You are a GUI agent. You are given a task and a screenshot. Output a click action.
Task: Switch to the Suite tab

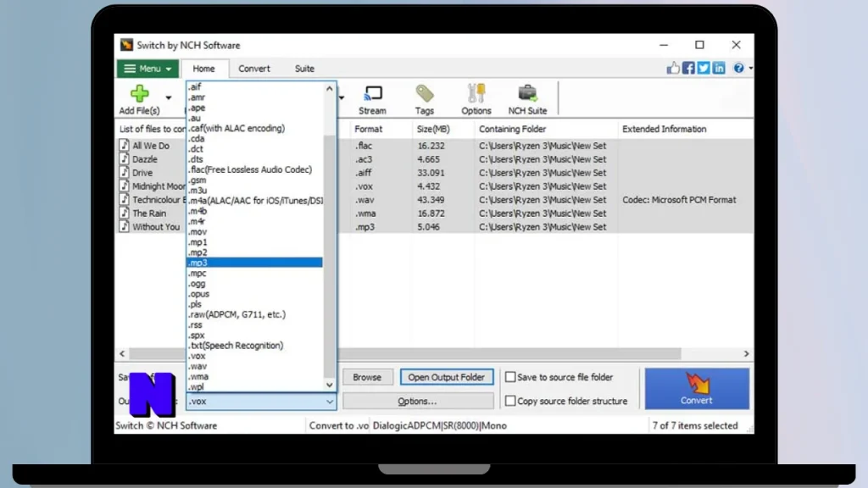[x=304, y=69]
